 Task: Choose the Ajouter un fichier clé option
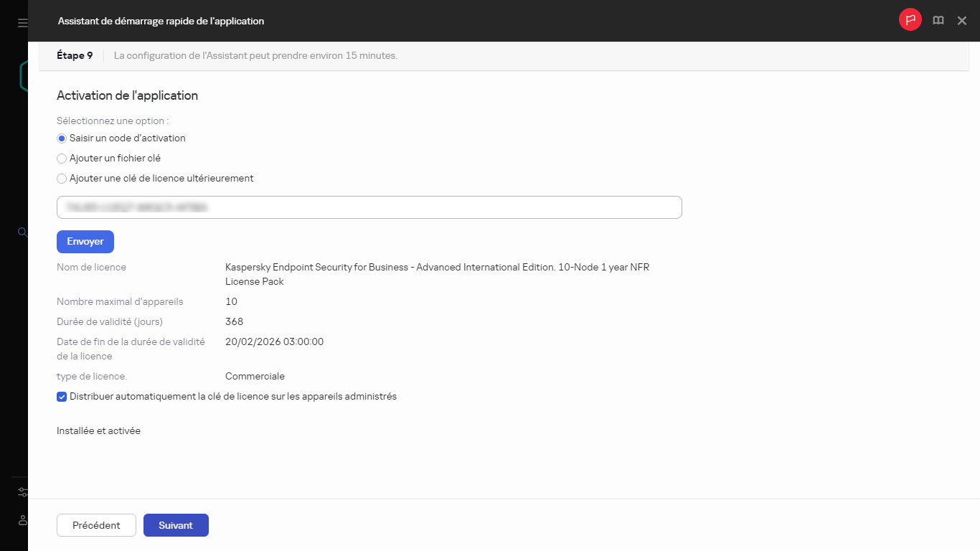point(62,158)
